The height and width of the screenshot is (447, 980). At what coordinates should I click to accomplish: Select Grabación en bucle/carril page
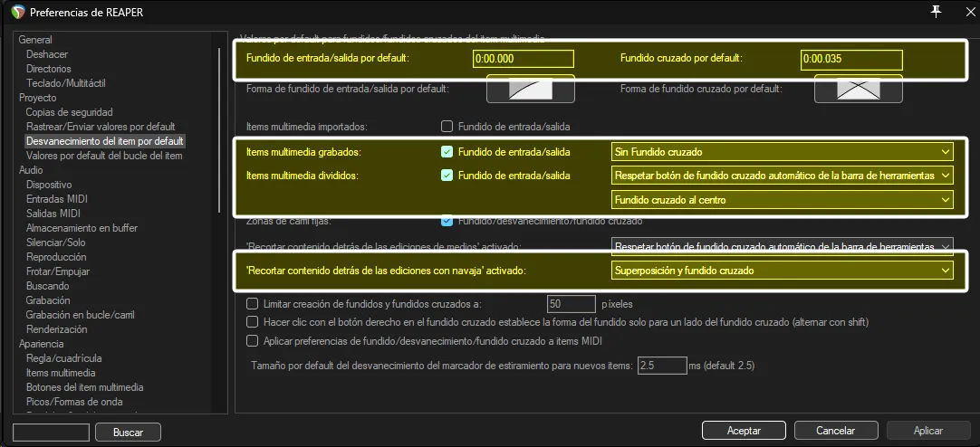tap(80, 315)
